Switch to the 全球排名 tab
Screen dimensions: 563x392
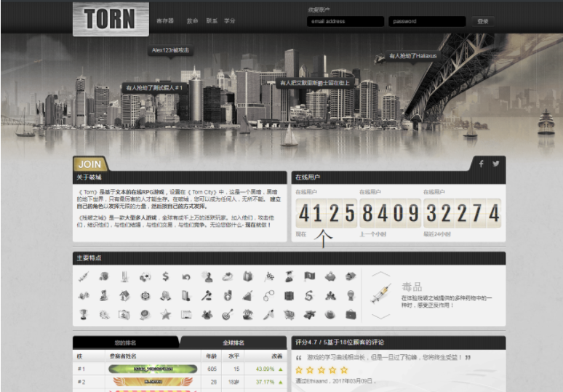[x=233, y=342]
